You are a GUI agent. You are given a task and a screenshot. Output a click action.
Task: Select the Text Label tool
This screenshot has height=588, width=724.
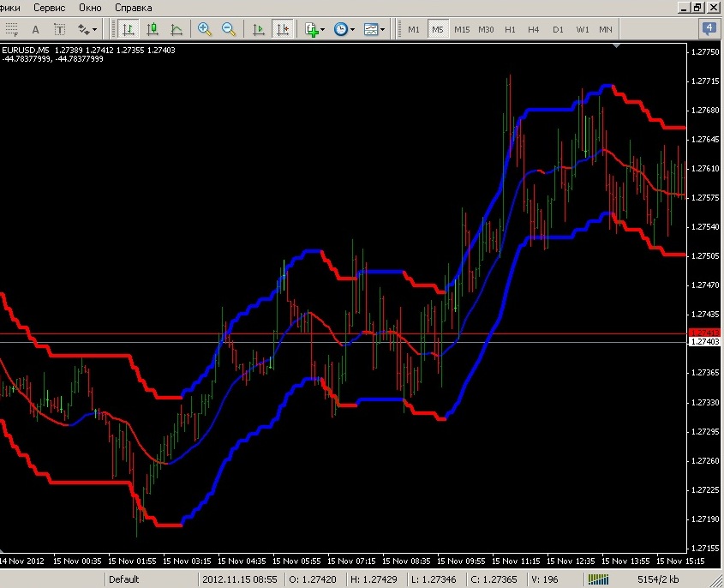(x=60, y=29)
